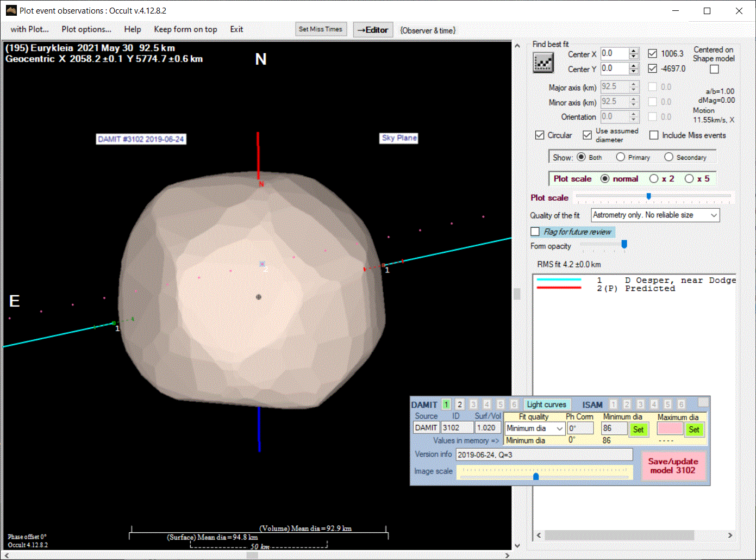The height and width of the screenshot is (560, 756).
Task: Click the Version info text field
Action: (x=544, y=455)
